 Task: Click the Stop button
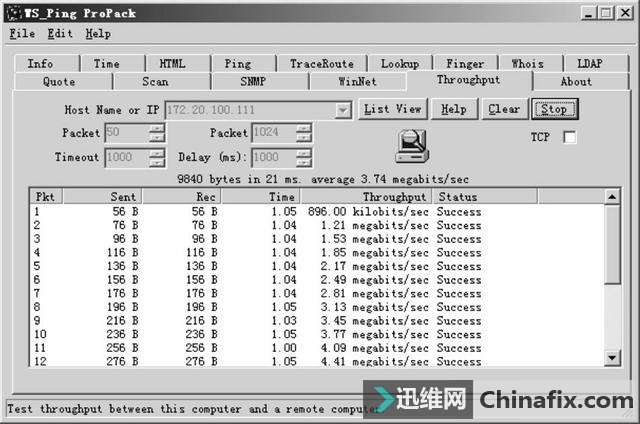click(554, 109)
